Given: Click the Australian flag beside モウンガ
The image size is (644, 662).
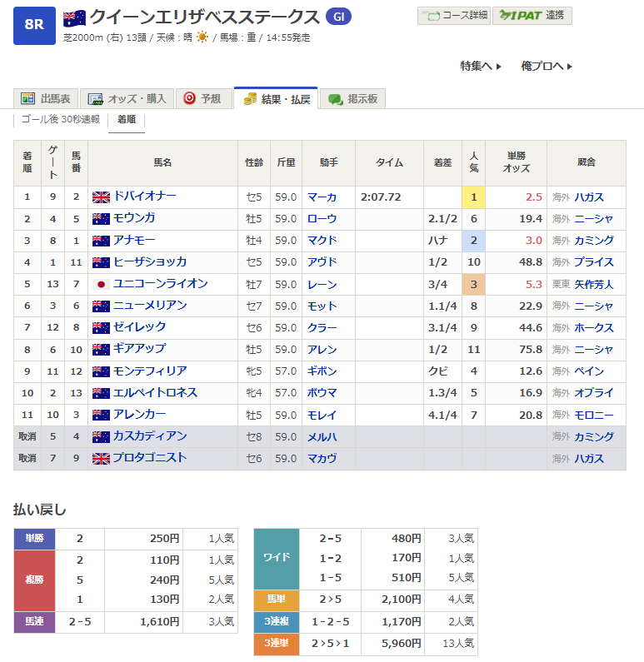Looking at the screenshot, I should 101,219.
